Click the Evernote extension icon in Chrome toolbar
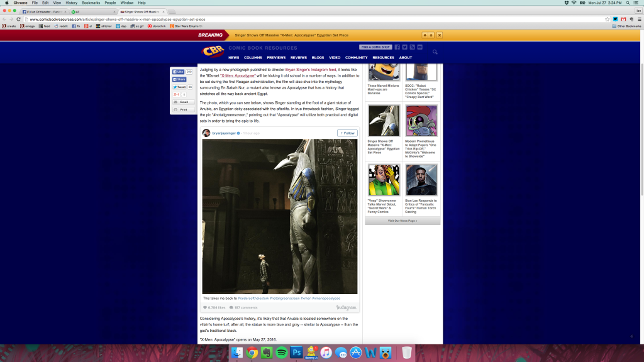 click(x=631, y=19)
